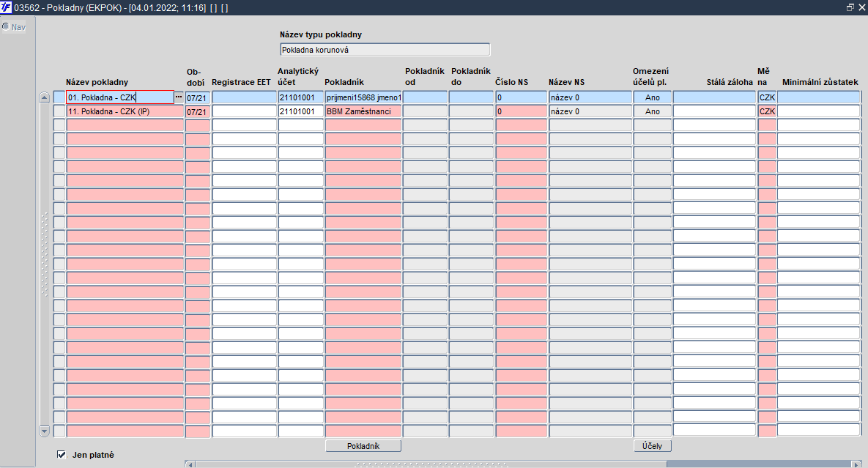
Task: Click the Pokladník button
Action: [x=363, y=446]
